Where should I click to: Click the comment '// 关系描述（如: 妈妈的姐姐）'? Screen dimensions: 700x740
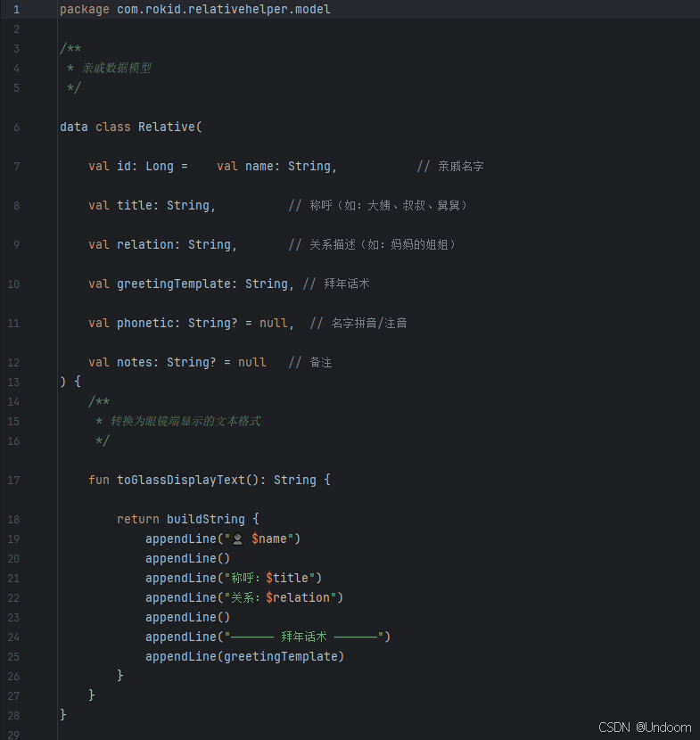point(373,244)
